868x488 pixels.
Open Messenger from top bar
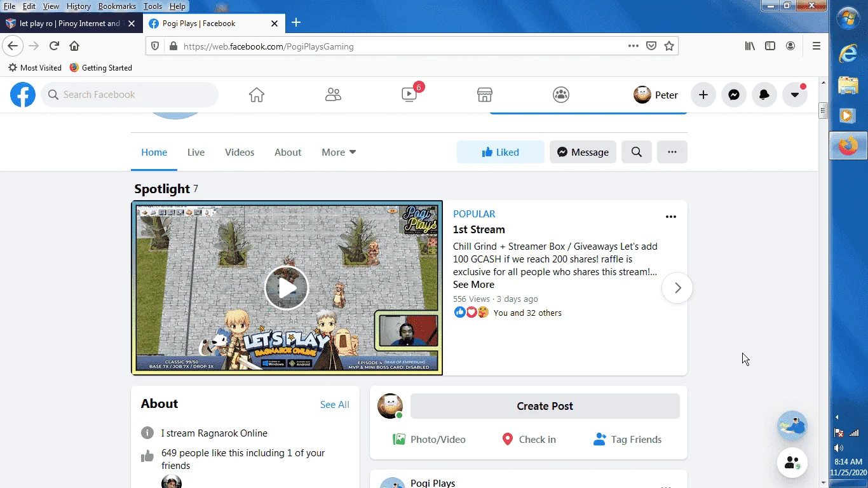coord(734,95)
